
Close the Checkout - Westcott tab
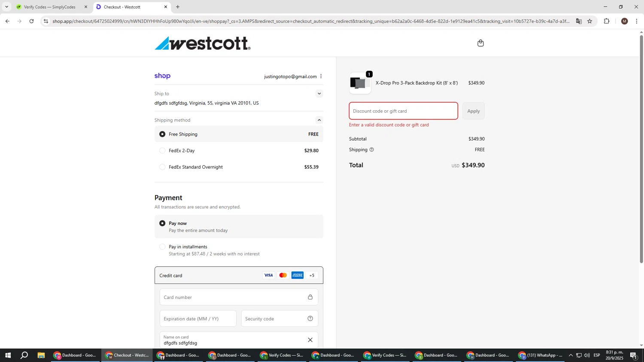point(166,7)
